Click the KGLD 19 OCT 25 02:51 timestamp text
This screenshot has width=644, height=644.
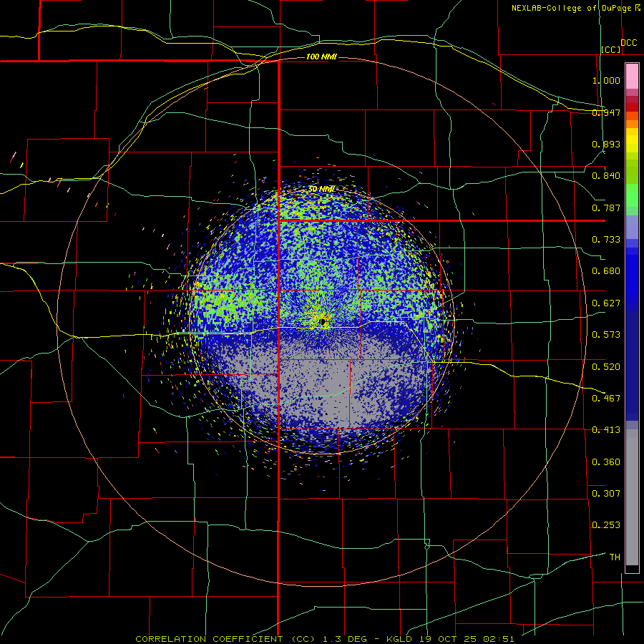pos(450,639)
